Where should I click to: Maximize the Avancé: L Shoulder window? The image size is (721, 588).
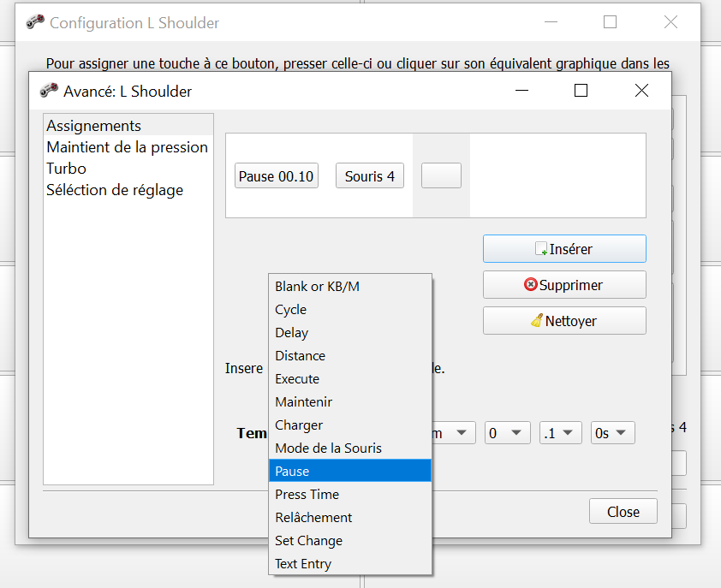581,91
